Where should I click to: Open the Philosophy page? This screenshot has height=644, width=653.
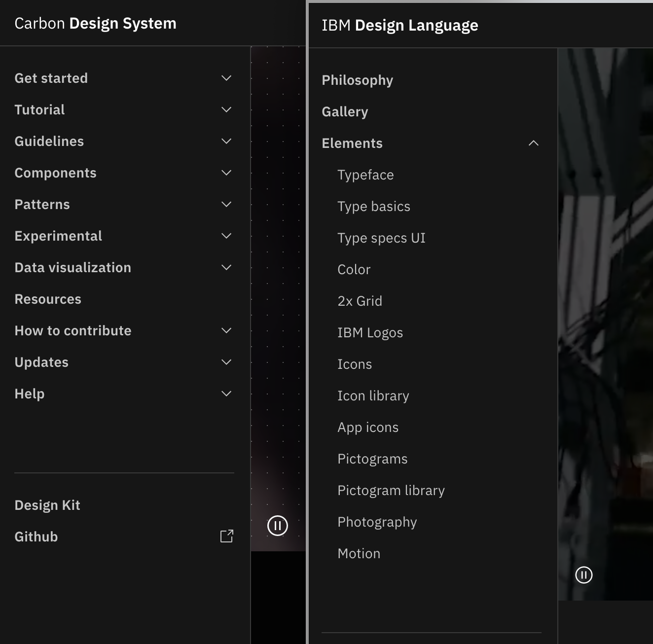point(357,80)
